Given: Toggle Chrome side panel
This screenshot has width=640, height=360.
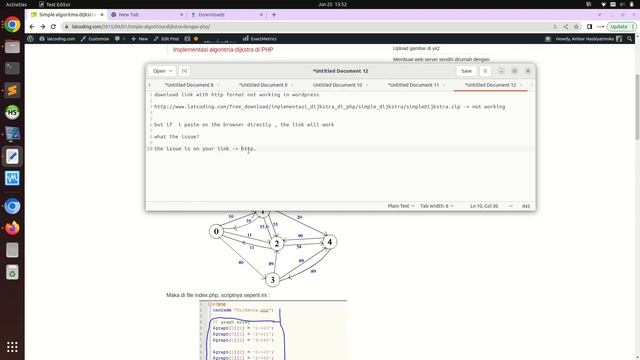Looking at the screenshot, I should point(589,27).
